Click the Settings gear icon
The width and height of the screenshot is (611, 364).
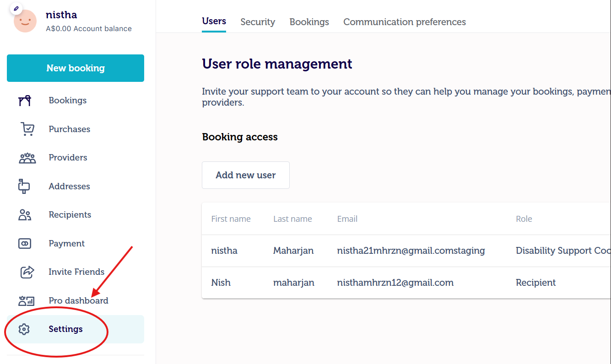24,329
